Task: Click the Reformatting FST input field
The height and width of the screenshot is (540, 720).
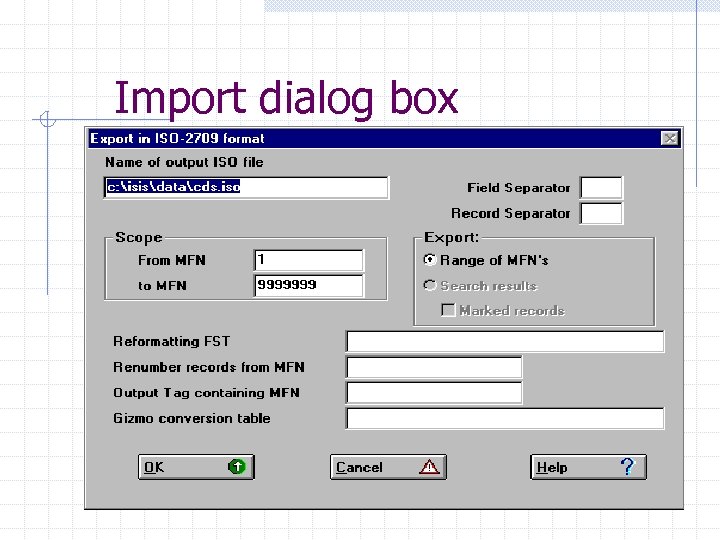Action: click(505, 341)
